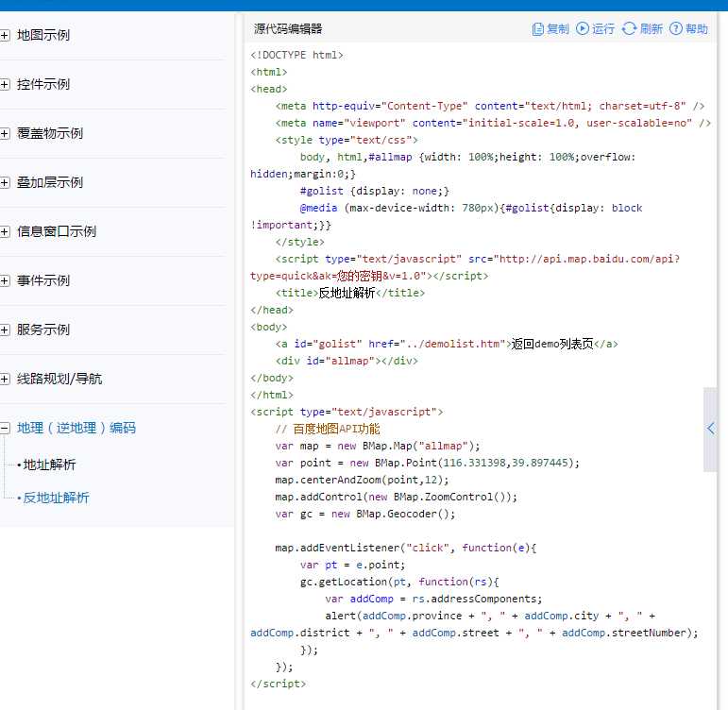Expand the 线路规划/导航 category
The width and height of the screenshot is (728, 710).
5,379
